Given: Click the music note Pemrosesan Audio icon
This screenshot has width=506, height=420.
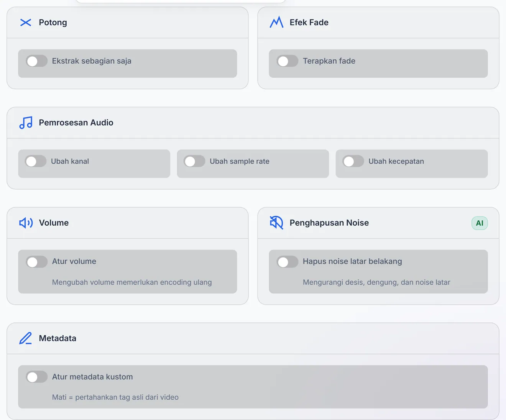Looking at the screenshot, I should [x=26, y=123].
